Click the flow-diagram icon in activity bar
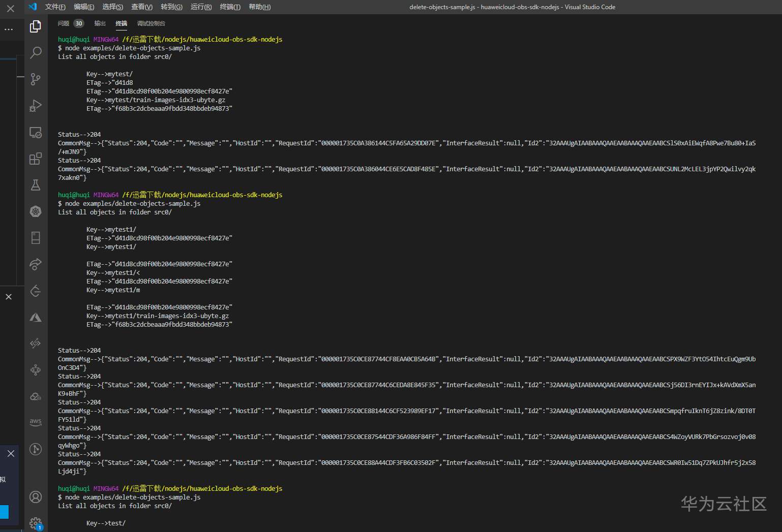 [36, 370]
